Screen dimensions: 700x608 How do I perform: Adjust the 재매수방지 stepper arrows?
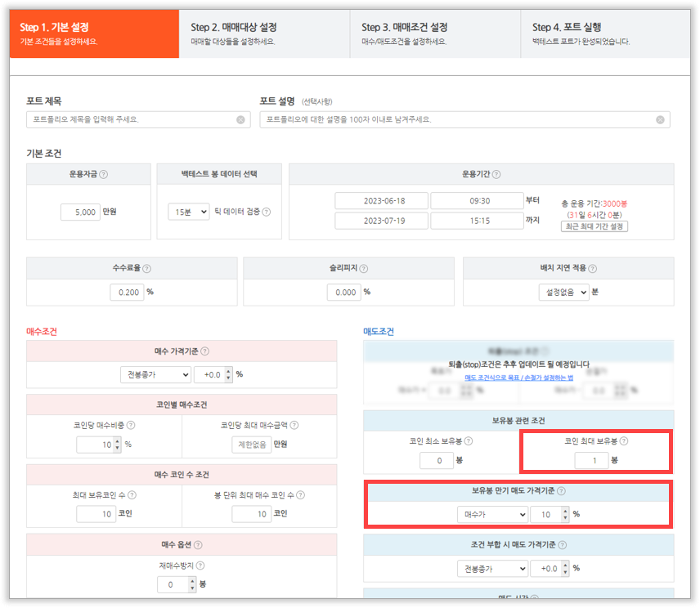(194, 585)
